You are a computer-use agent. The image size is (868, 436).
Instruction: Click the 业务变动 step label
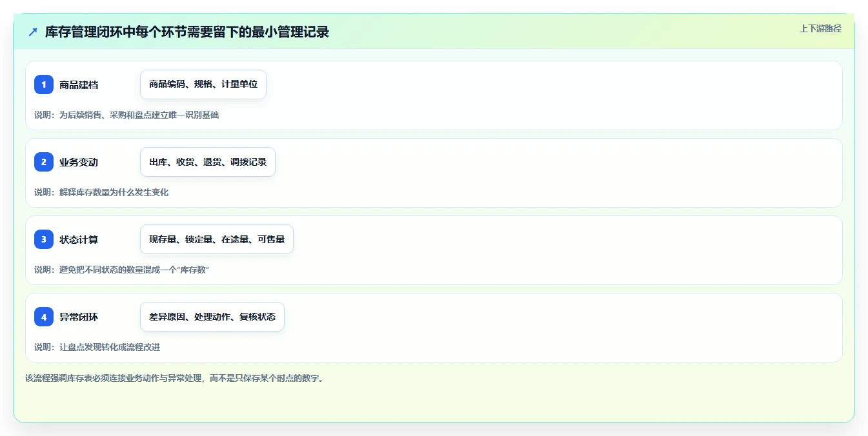click(79, 162)
